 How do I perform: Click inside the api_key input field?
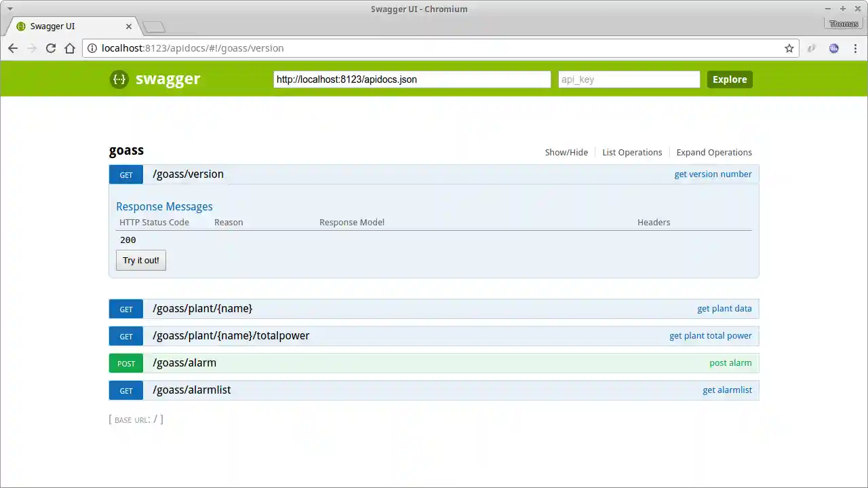click(x=628, y=79)
